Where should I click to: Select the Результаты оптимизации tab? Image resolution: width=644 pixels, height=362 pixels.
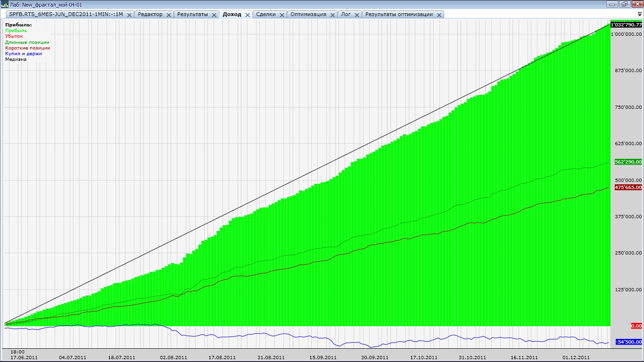[399, 14]
